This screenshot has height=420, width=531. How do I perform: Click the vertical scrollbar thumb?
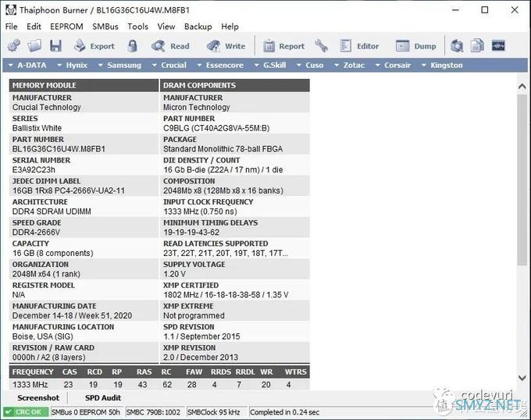522,180
